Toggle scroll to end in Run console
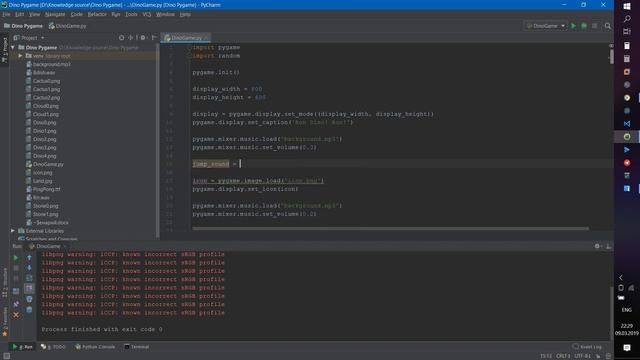Viewport: 640px width, 360px height. (29, 289)
